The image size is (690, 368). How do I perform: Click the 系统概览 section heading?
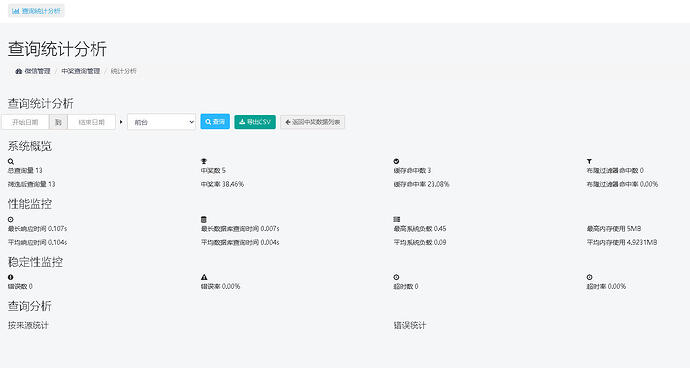click(29, 146)
